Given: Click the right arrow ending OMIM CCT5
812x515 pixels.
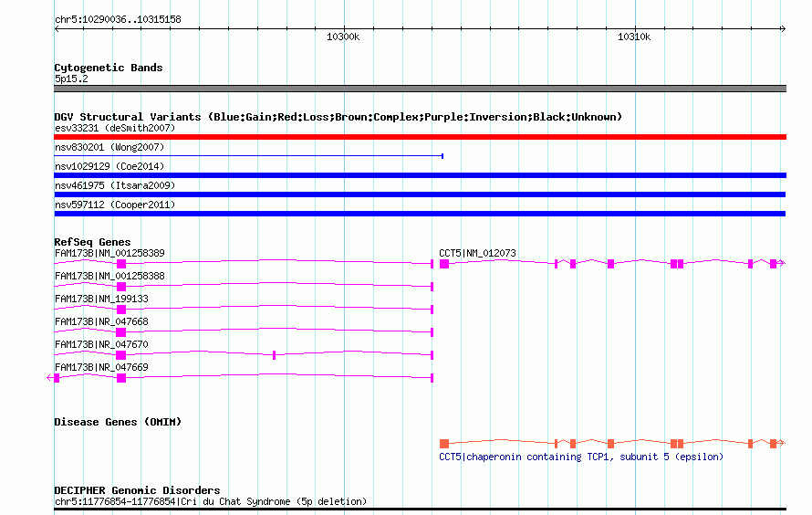Looking at the screenshot, I should pyautogui.click(x=782, y=443).
